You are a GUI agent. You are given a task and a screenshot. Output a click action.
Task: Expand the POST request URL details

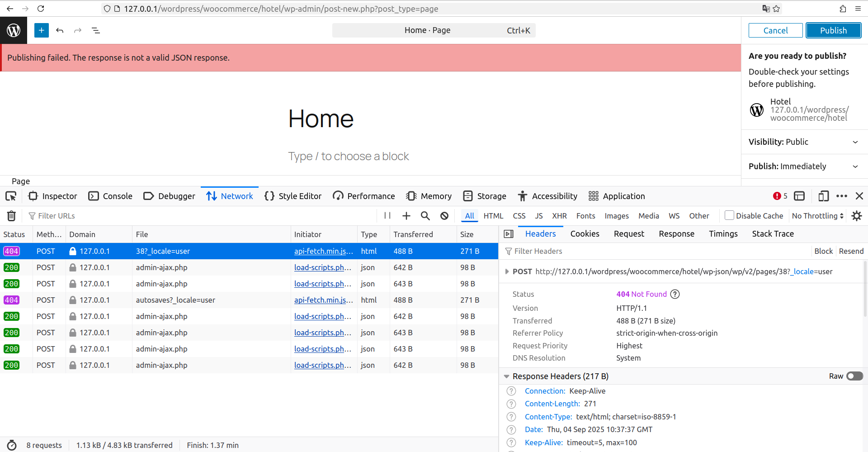pyautogui.click(x=507, y=271)
